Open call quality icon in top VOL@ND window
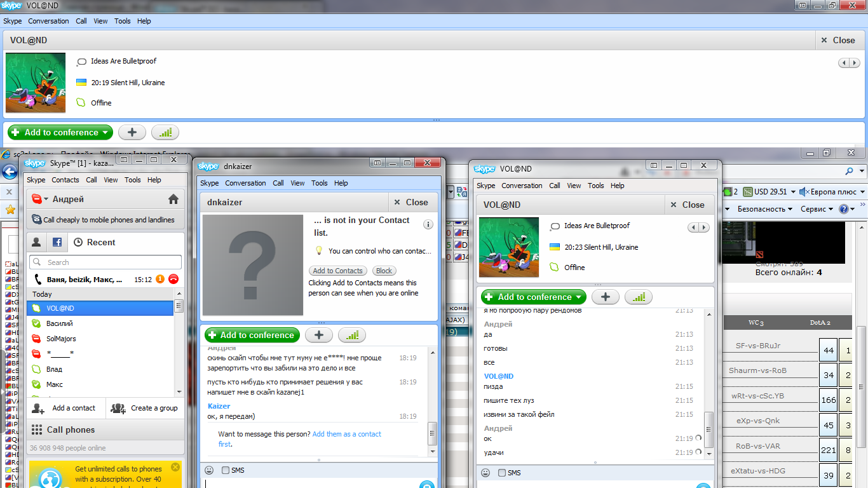Viewport: 868px width, 488px height. click(x=165, y=133)
